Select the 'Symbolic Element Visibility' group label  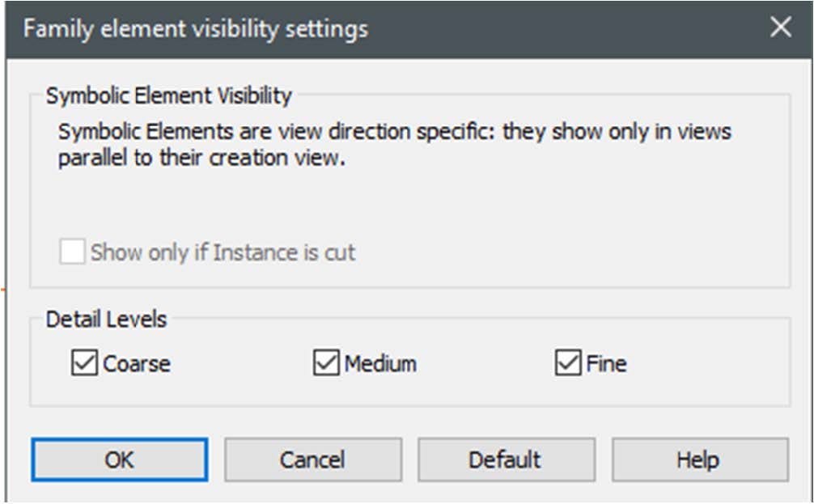tap(169, 96)
